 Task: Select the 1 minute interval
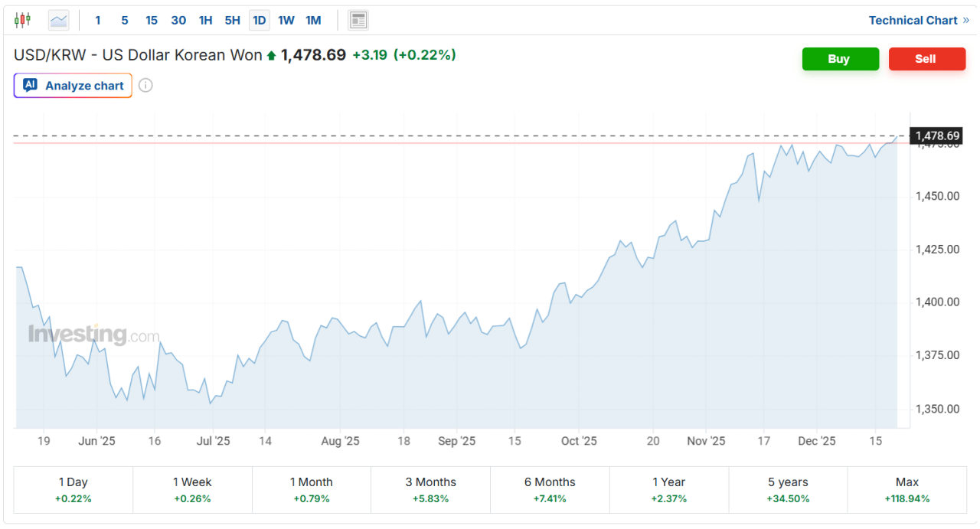(98, 20)
